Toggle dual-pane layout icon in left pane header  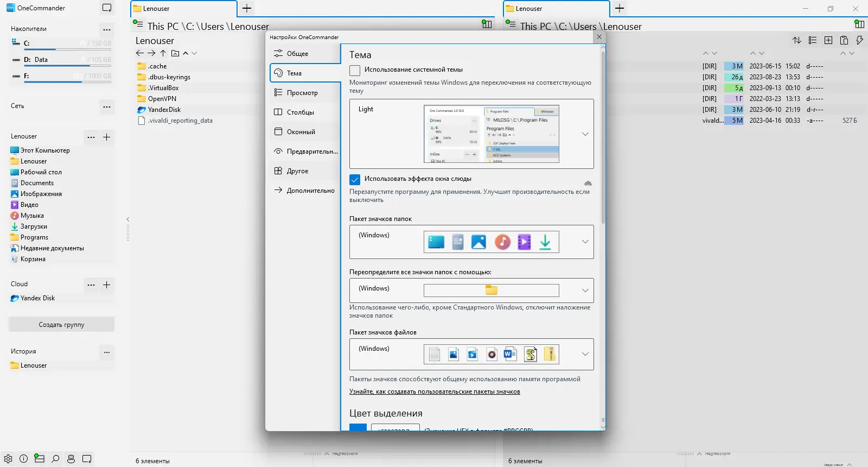coord(487,24)
